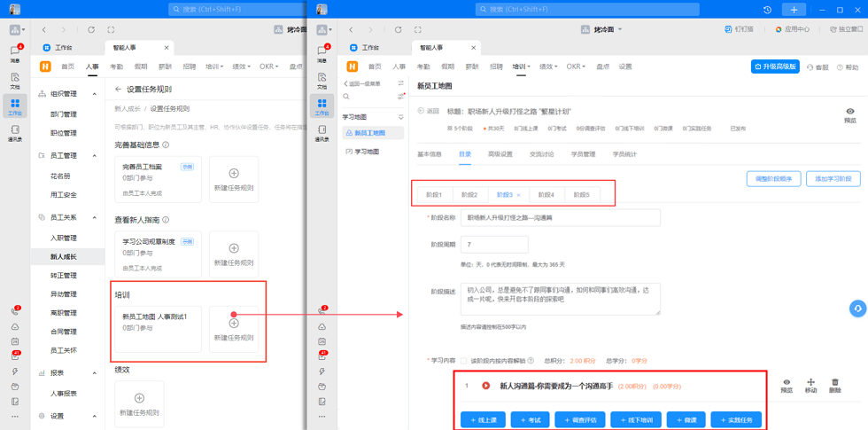Switch to the 高级设置 tab
Image resolution: width=868 pixels, height=430 pixels.
point(500,154)
